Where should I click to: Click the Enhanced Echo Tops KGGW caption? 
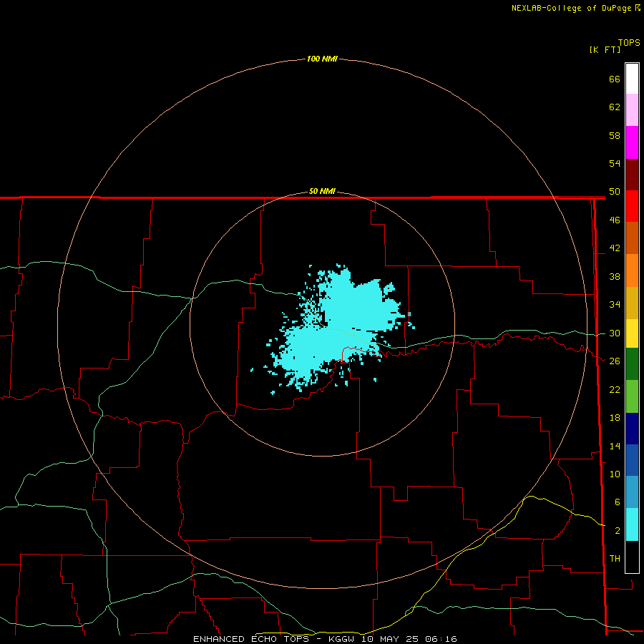(x=325, y=639)
